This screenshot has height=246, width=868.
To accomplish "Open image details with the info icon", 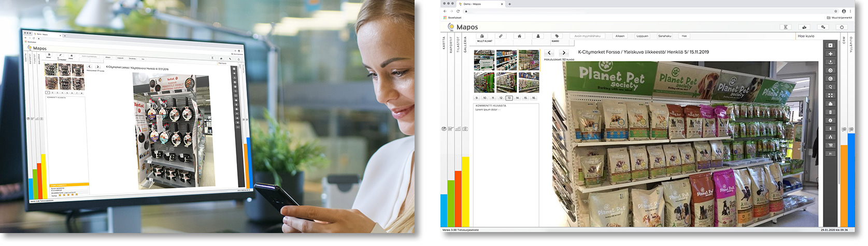I will pyautogui.click(x=831, y=120).
